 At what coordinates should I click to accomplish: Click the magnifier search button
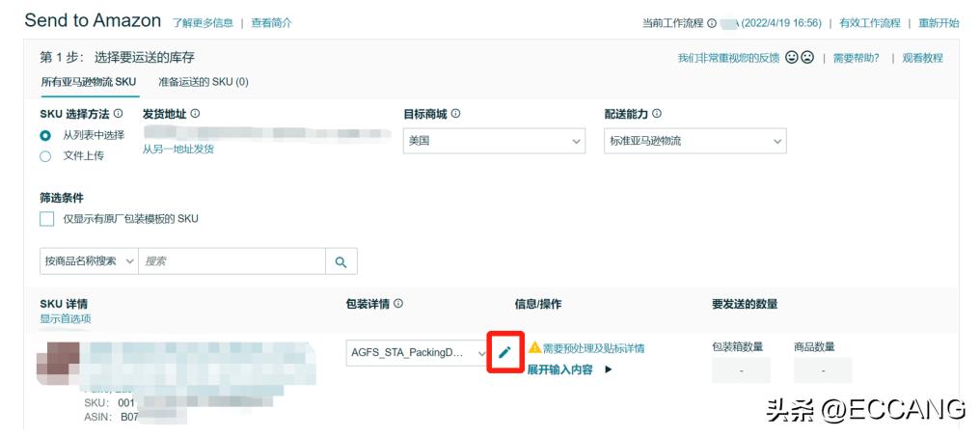(x=341, y=262)
